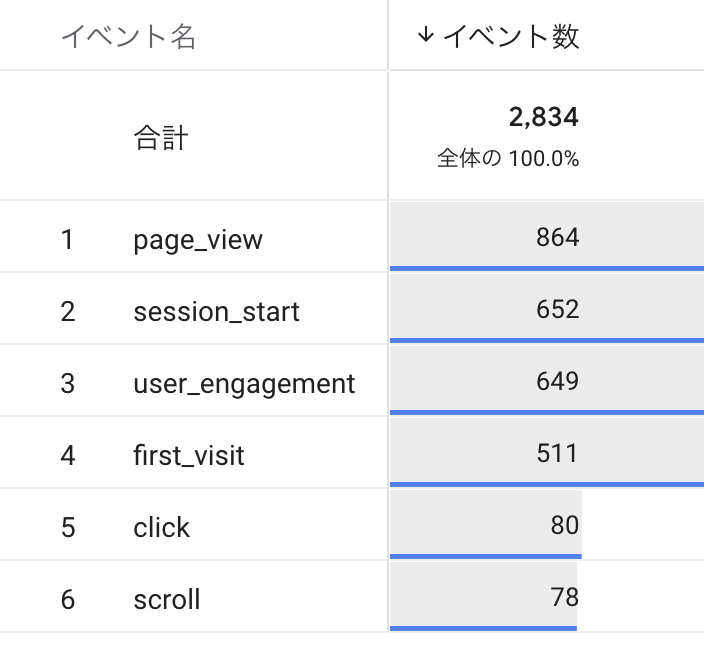The height and width of the screenshot is (668, 704).
Task: Select row number 6 index
Action: point(67,600)
